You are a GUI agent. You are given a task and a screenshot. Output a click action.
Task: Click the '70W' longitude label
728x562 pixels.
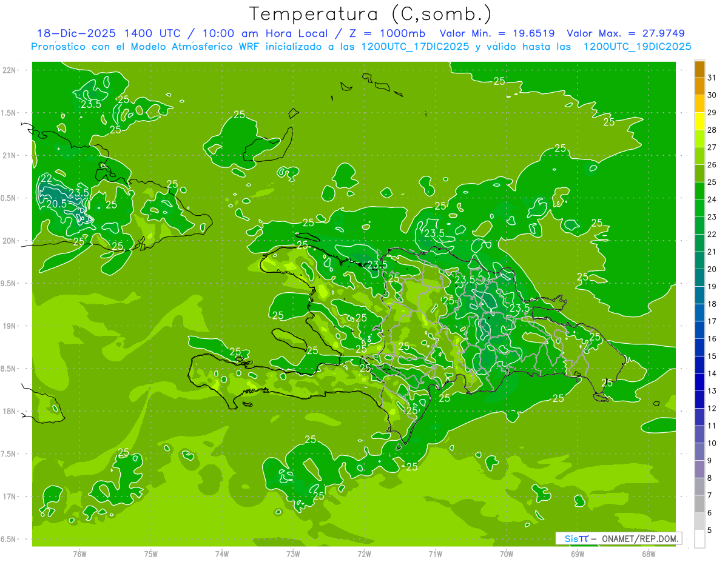click(507, 554)
